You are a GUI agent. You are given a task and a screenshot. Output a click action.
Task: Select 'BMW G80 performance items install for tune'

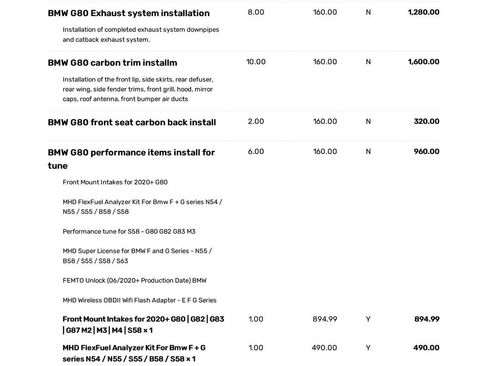pyautogui.click(x=131, y=159)
